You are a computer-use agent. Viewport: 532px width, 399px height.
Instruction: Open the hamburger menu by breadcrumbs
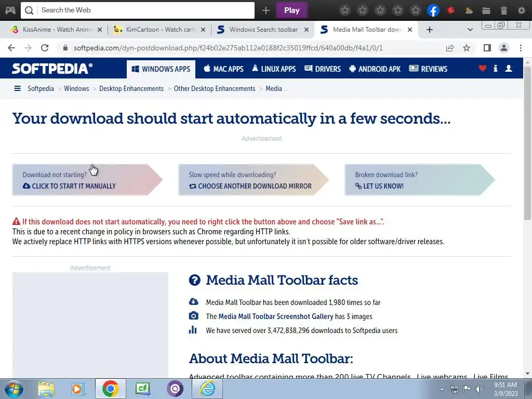pos(17,88)
